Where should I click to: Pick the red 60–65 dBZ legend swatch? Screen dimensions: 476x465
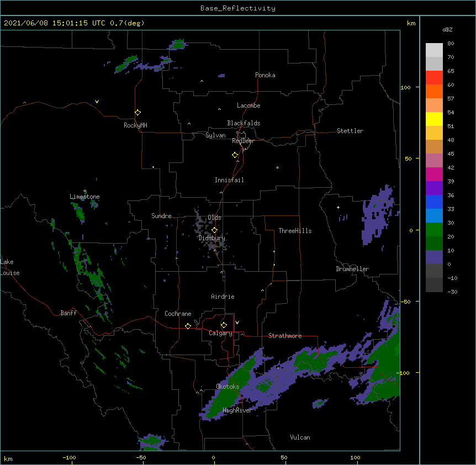tap(434, 78)
